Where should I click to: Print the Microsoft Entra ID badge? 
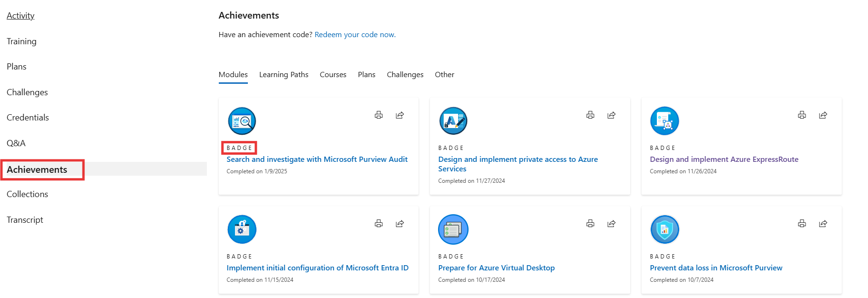pos(378,223)
